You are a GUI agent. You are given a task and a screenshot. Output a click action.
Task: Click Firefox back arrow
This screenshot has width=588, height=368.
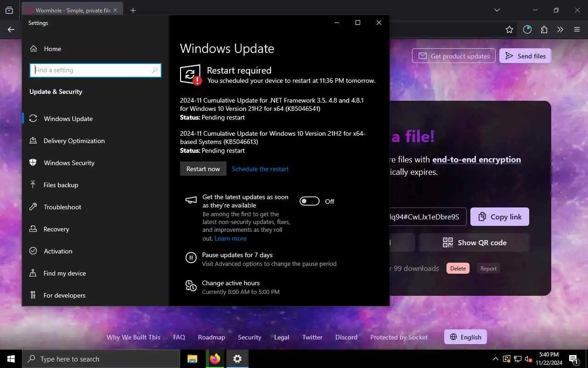[11, 29]
